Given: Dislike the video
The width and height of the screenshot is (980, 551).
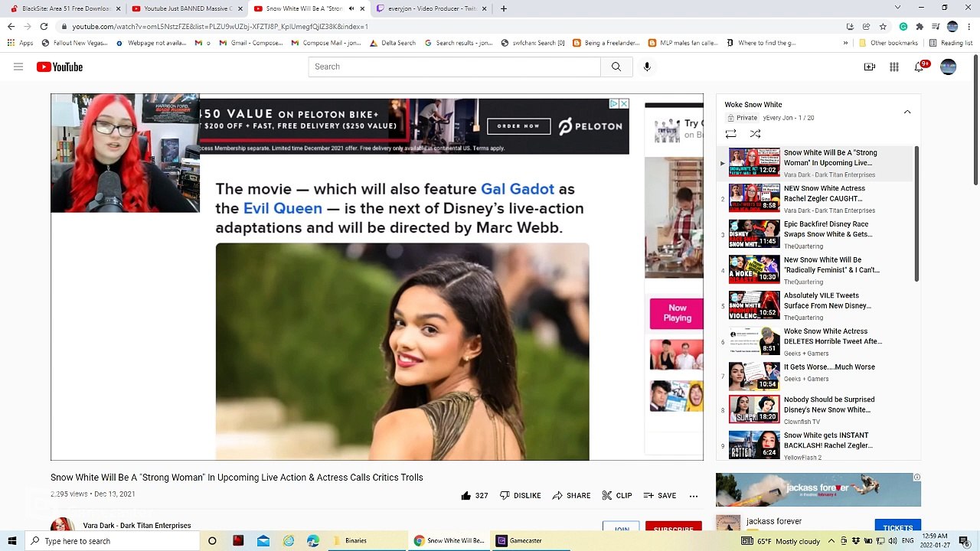Looking at the screenshot, I should 520,496.
